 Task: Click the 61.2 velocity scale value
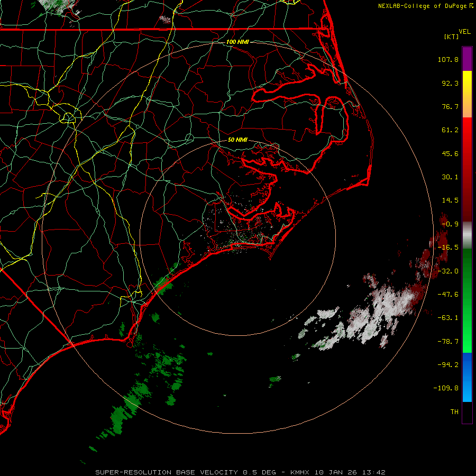(450, 130)
